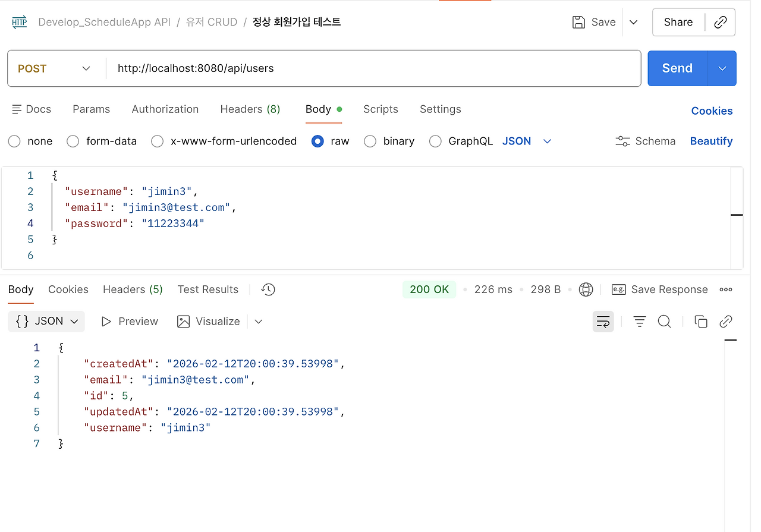Click the request URL input field
Screen dimensions: 761x532
373,68
